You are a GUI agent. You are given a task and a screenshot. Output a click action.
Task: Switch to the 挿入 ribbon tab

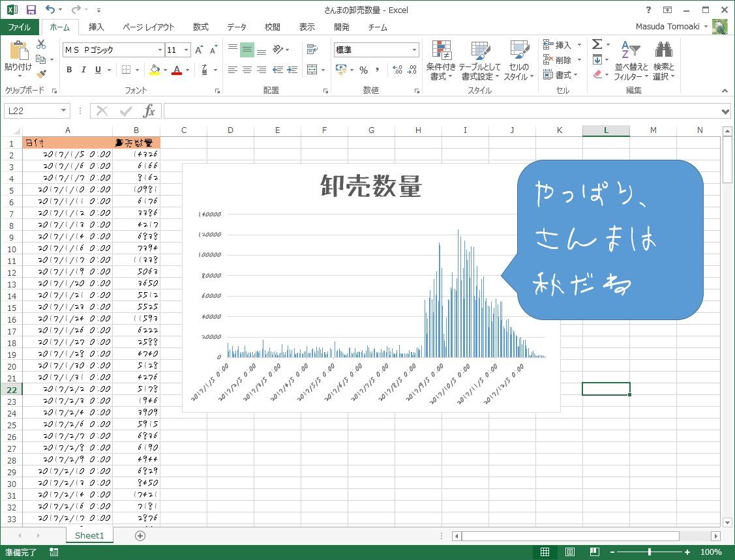[97, 27]
